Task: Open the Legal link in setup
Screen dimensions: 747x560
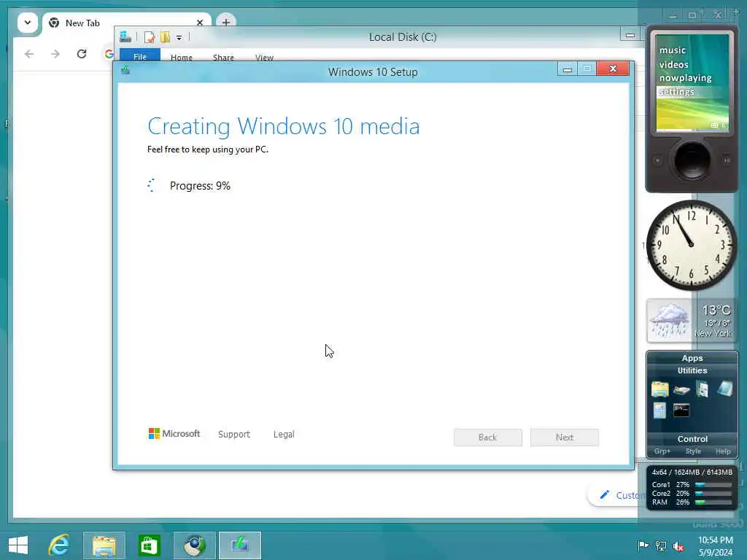Action: [x=284, y=435]
